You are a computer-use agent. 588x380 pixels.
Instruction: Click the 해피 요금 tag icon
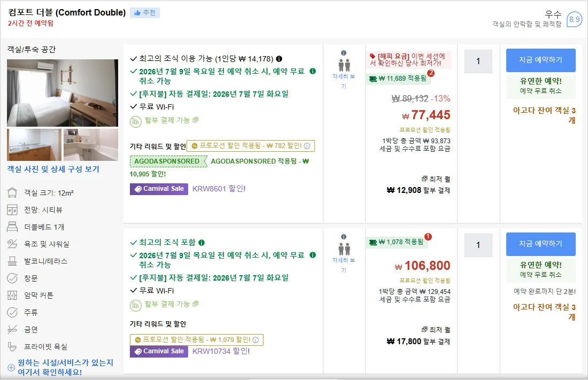373,56
